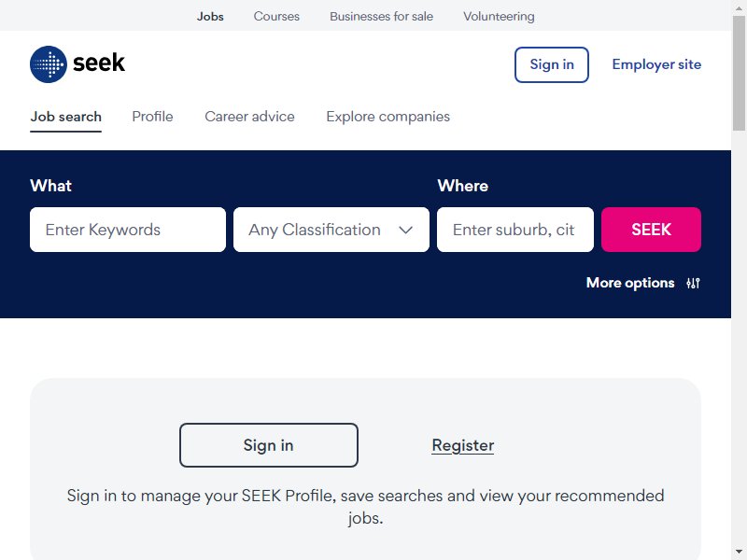This screenshot has width=747, height=560.
Task: Expand More options search filters
Action: 643,283
